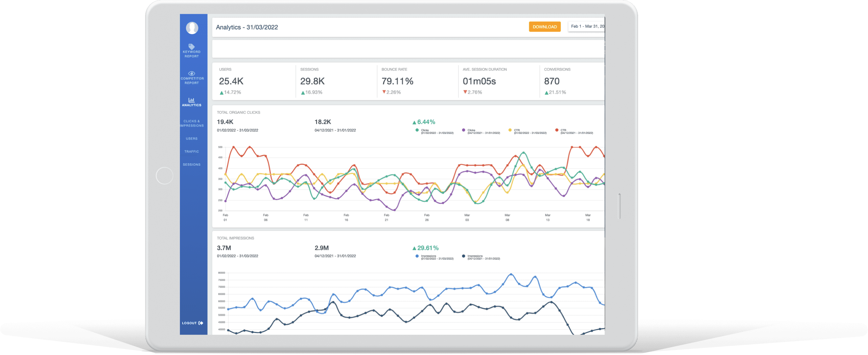Click the tablet home button
This screenshot has height=355, width=868.
tap(164, 176)
